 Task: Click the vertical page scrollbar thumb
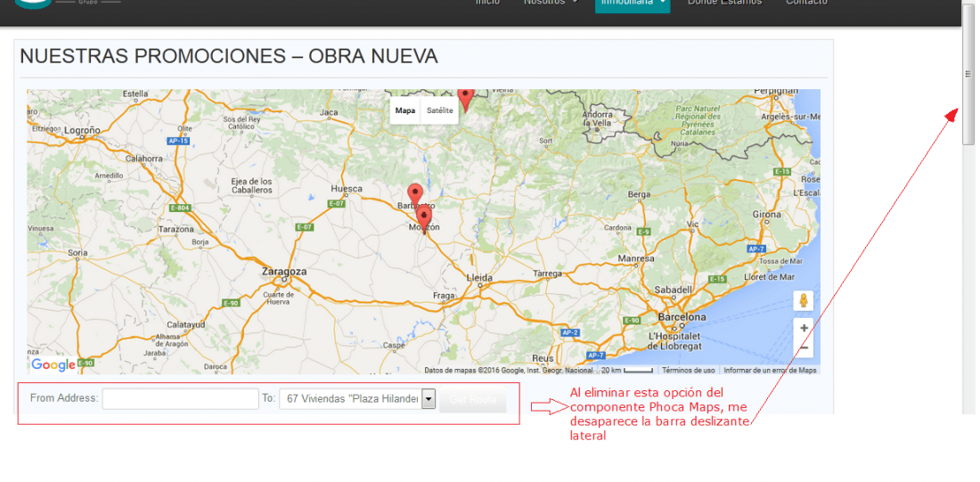pos(968,75)
